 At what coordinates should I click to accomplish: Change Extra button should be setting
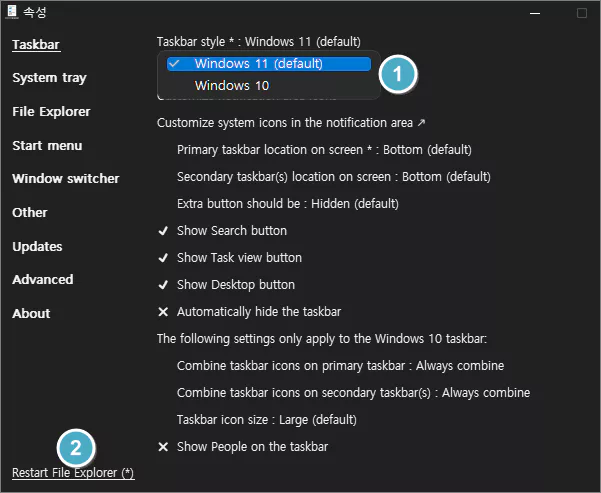point(288,204)
